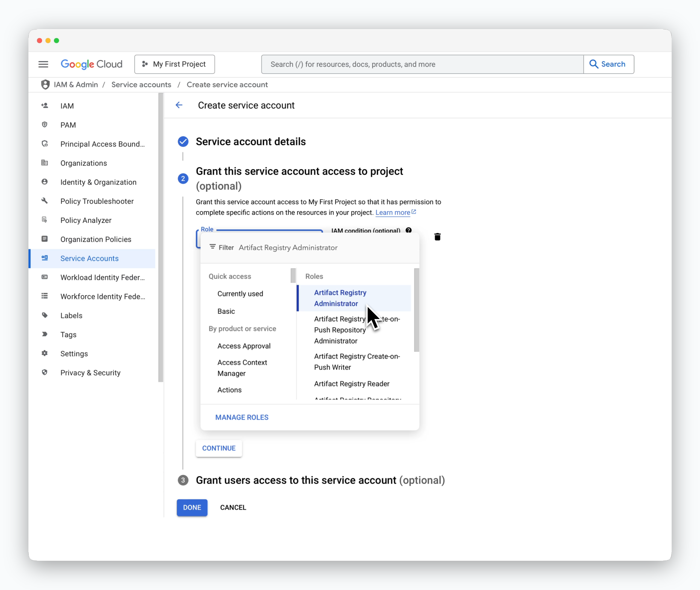Click the Search button
The width and height of the screenshot is (700, 590).
coord(609,64)
